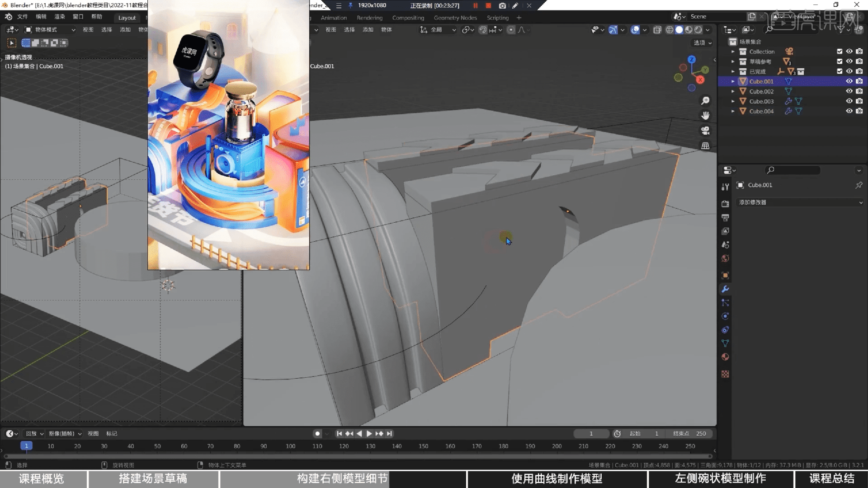Toggle snapping magnet in viewport header
Viewport: 868px width, 488px height.
point(483,30)
